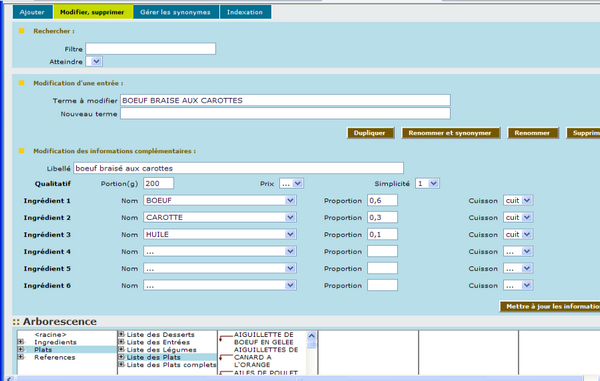Open Ingrédient 1 Nom dropdown (BOEUF)

point(220,200)
